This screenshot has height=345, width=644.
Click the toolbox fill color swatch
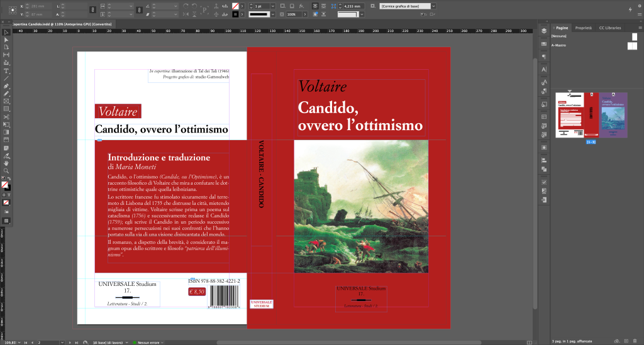coord(4,185)
